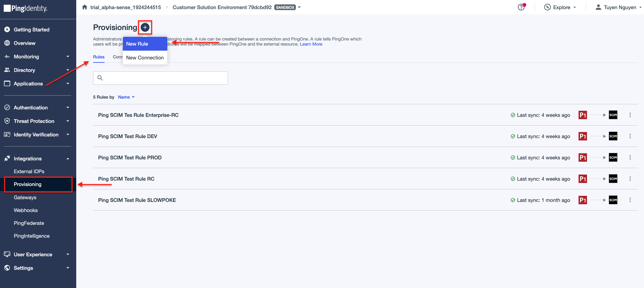Click Customer Solution Environment 79dcbd92 breadcrumb
644x288 pixels.
coord(222,7)
